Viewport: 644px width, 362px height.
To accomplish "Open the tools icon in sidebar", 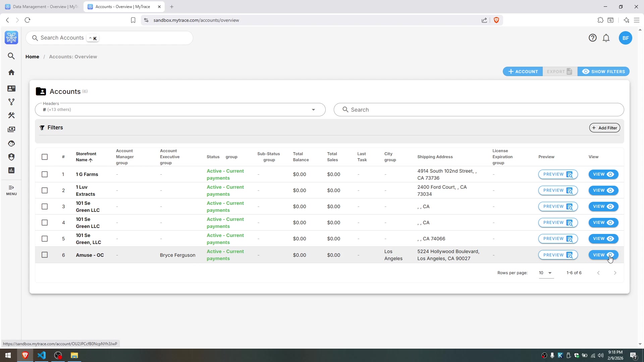I will (x=11, y=115).
